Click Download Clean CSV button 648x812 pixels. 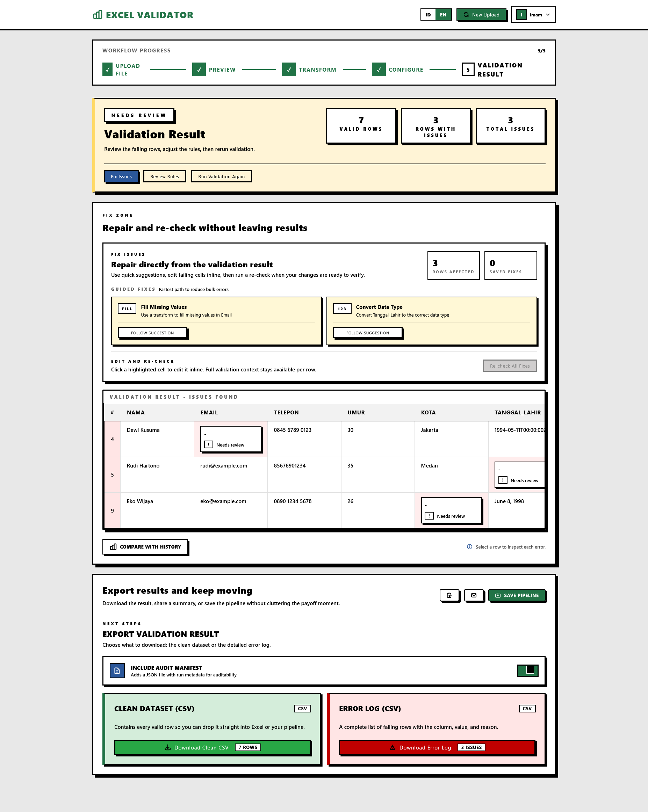(x=213, y=748)
